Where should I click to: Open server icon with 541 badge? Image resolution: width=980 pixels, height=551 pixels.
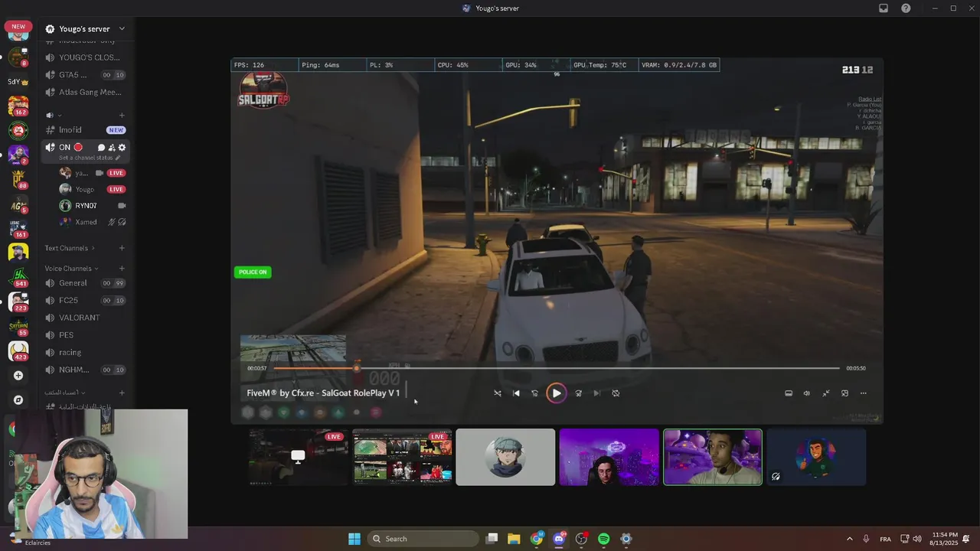18,277
